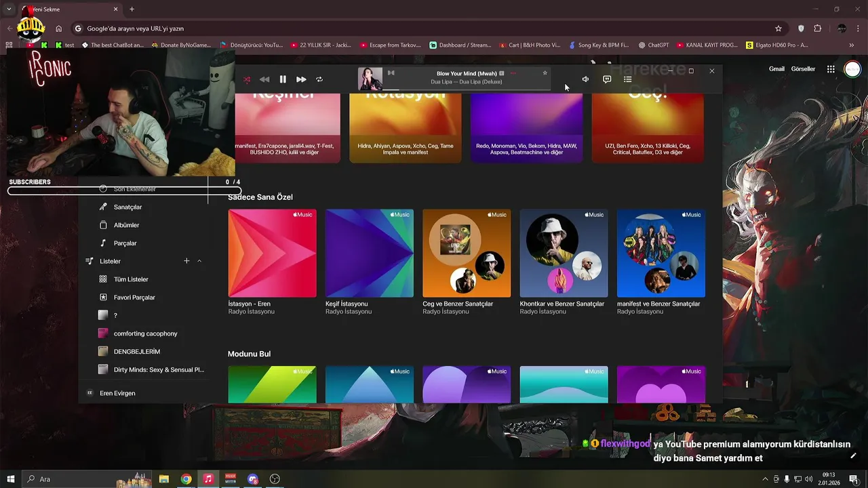
Task: Go to Chrome home page icon
Action: (59, 28)
